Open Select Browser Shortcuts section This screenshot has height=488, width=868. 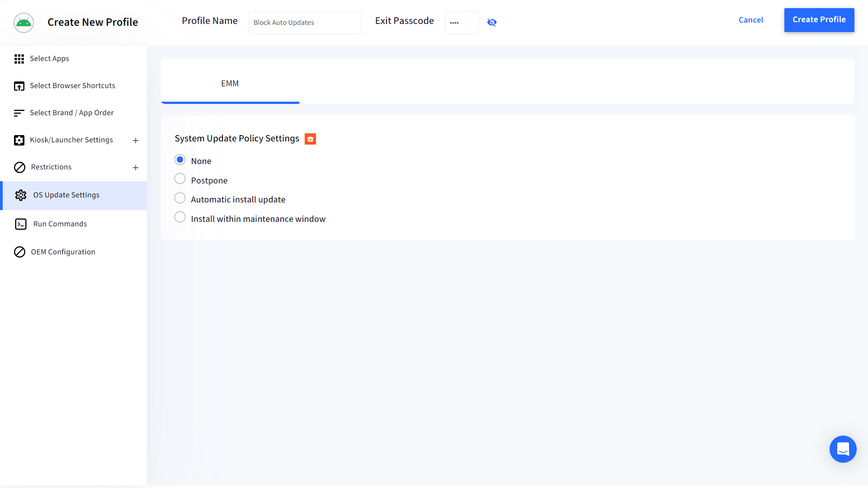pos(73,86)
